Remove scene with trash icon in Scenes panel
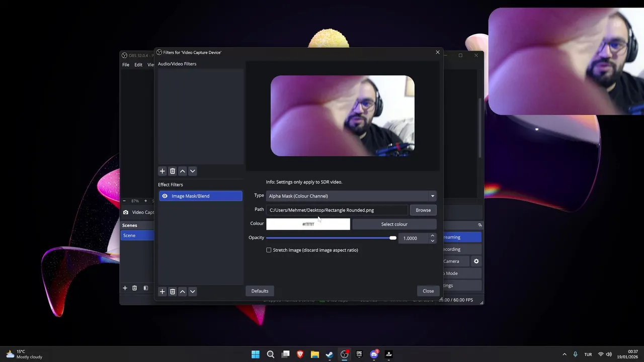 (x=134, y=288)
